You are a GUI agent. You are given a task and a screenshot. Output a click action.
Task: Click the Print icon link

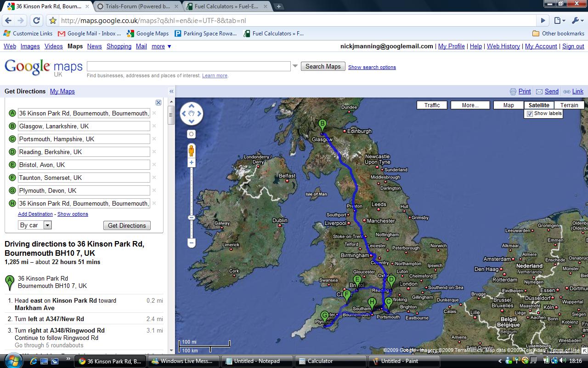coord(520,92)
